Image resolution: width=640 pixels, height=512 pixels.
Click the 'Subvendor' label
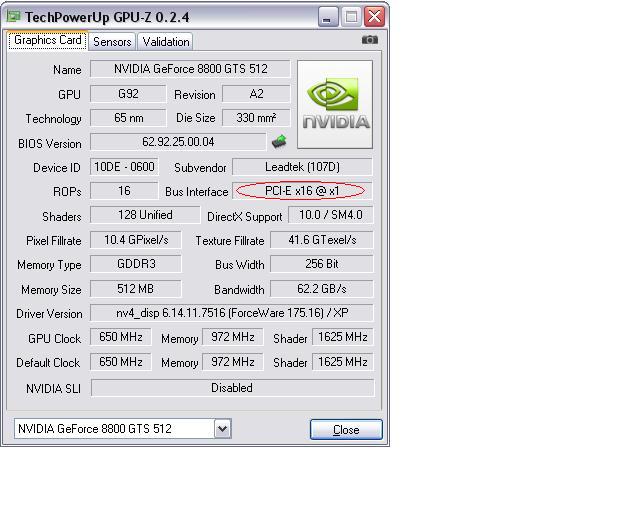[x=200, y=168]
